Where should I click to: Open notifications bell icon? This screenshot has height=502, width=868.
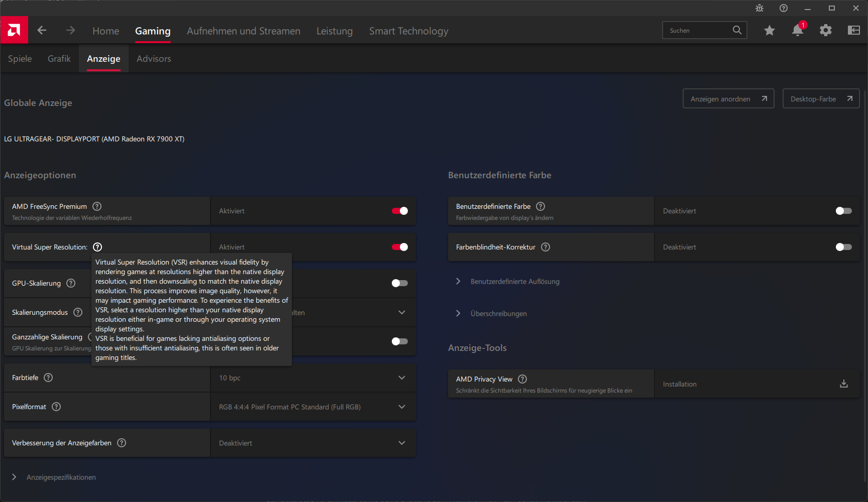(798, 30)
